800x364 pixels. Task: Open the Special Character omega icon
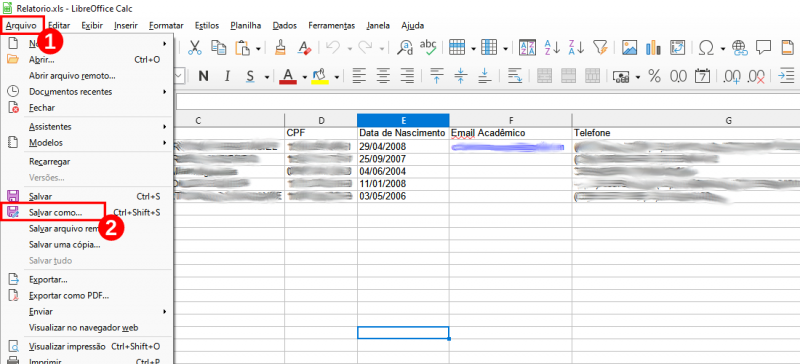click(706, 47)
